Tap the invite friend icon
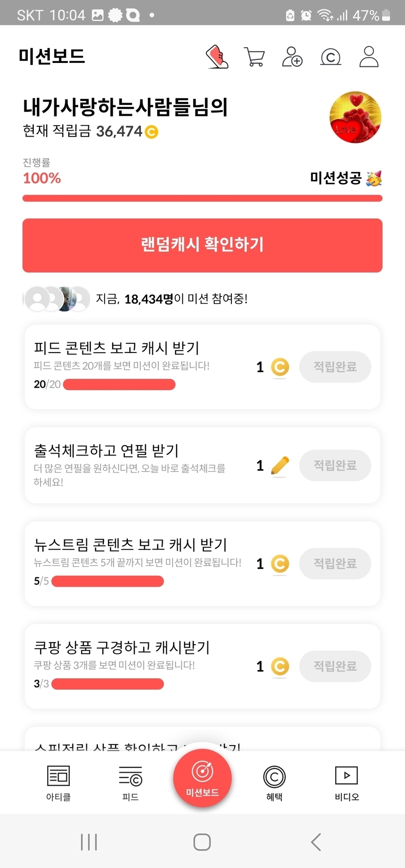Image resolution: width=405 pixels, height=868 pixels. 292,57
